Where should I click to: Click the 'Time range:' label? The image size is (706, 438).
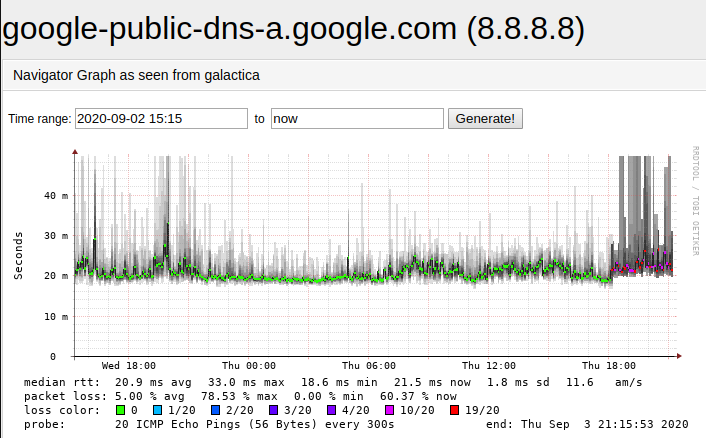40,119
